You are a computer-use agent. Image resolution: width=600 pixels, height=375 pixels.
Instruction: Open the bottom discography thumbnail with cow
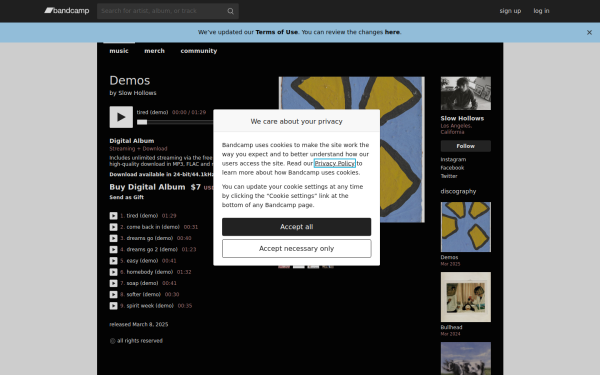click(466, 359)
